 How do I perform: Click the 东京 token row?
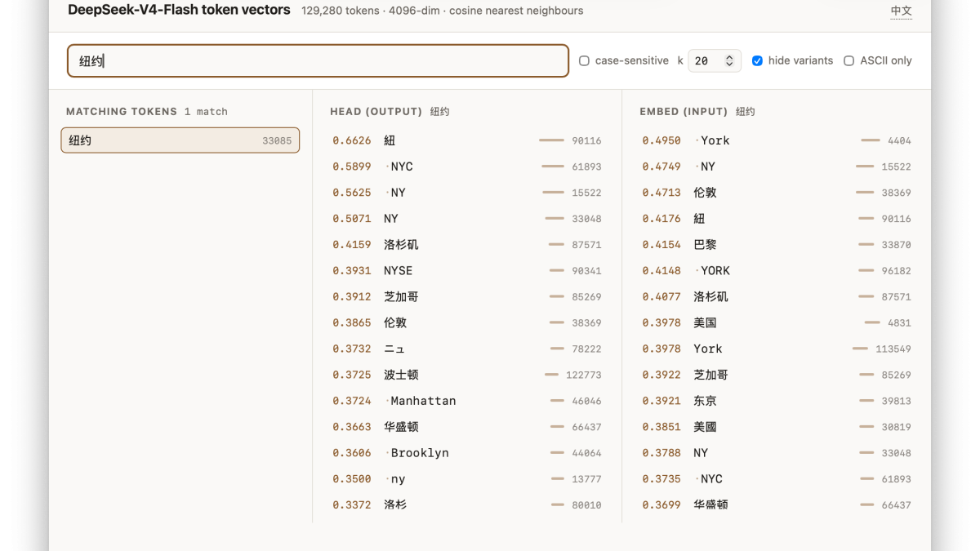(777, 401)
